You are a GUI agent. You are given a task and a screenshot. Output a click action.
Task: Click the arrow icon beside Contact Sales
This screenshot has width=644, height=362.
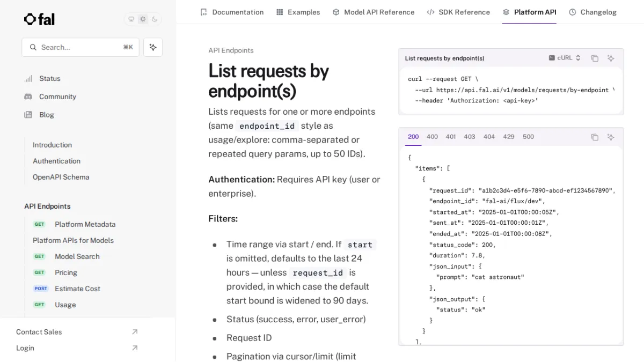(135, 332)
